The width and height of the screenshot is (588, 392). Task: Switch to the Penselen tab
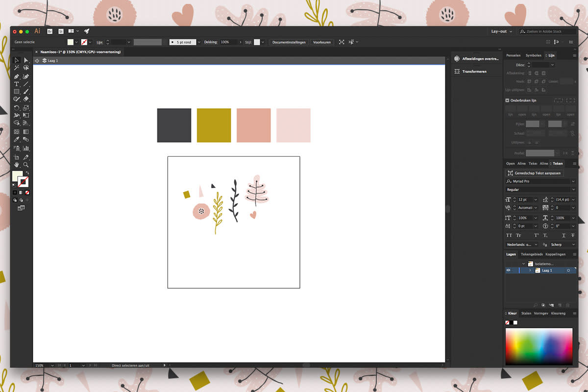click(514, 55)
